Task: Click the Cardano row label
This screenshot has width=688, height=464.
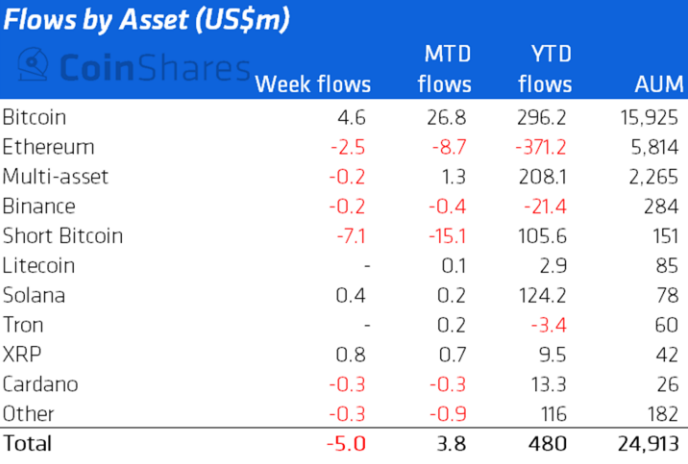Action: (x=40, y=384)
